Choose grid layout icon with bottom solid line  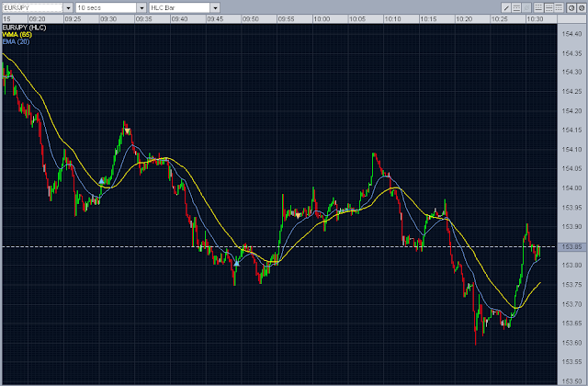538,7
